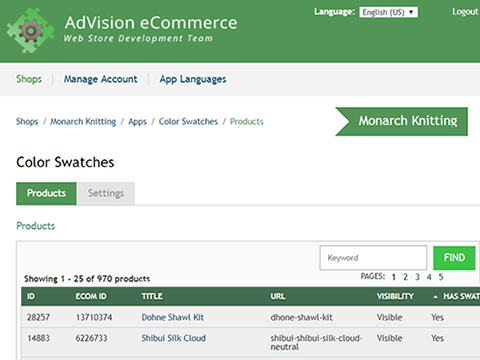The width and height of the screenshot is (480, 360).
Task: Open the Shibui Silk Cloud product
Action: (x=174, y=338)
